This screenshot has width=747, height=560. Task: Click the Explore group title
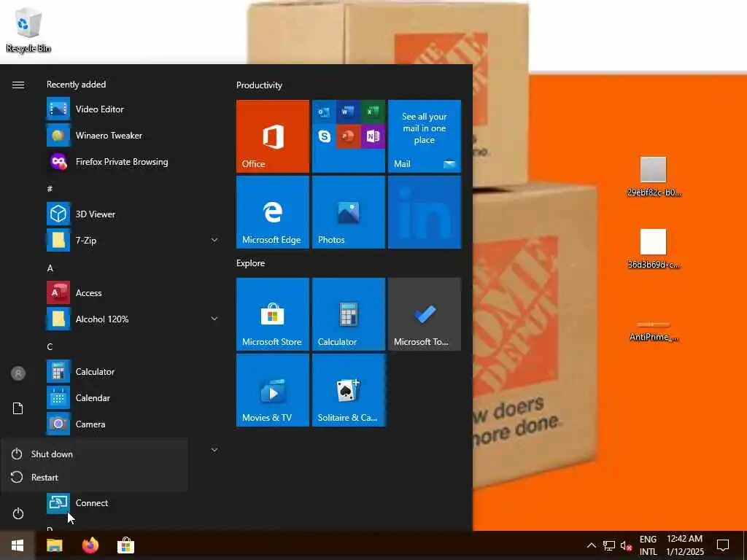pyautogui.click(x=251, y=263)
